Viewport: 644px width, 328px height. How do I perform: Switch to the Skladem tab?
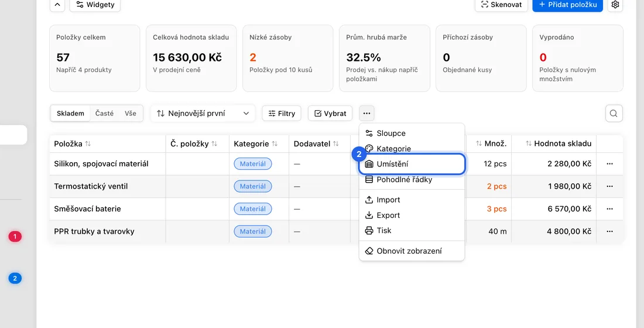click(x=70, y=114)
